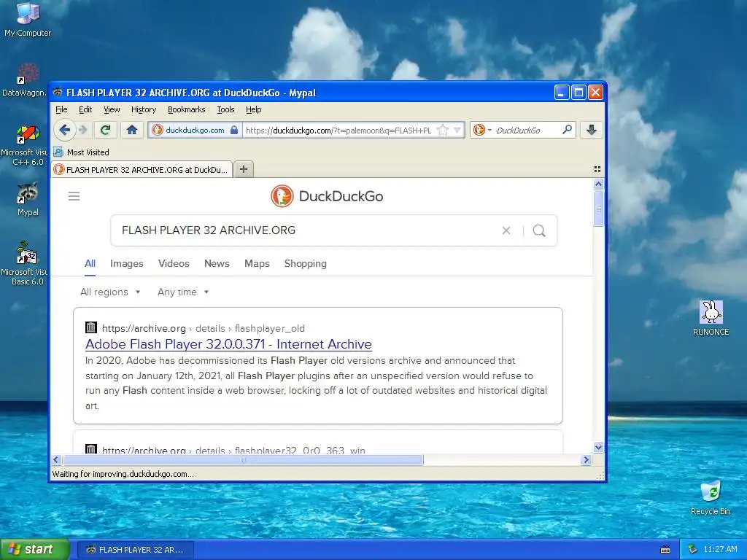747x560 pixels.
Task: Open the Home page button
Action: coord(132,130)
